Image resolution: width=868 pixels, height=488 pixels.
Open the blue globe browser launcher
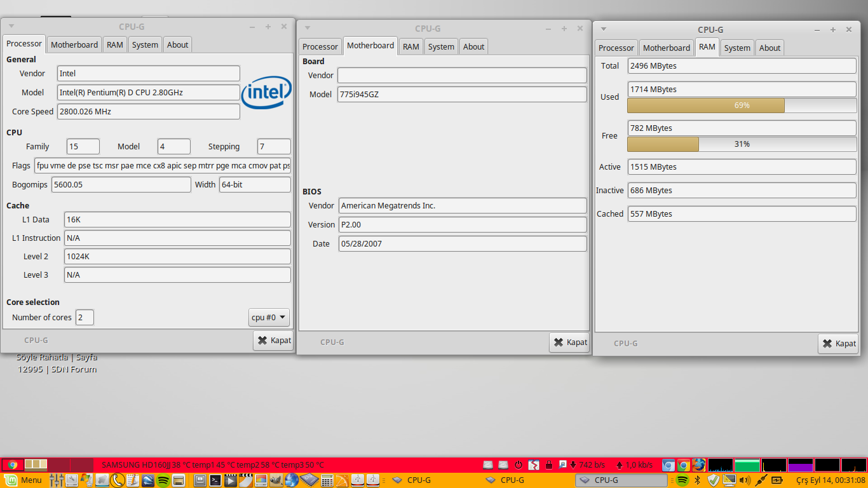[291, 480]
